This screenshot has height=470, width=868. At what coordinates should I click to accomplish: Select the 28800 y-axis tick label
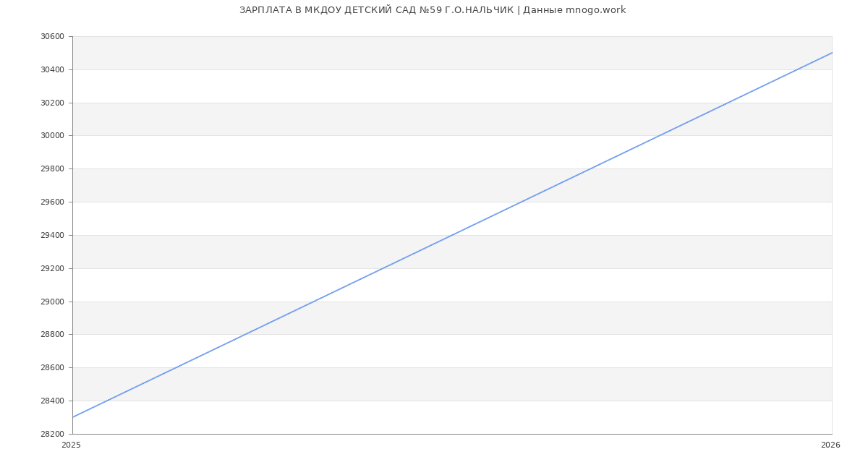pos(52,335)
